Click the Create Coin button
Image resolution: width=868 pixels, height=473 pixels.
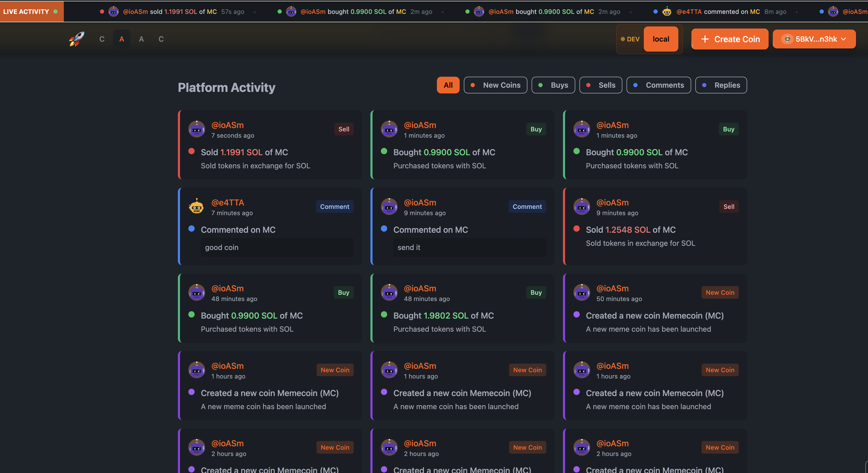[x=730, y=39]
